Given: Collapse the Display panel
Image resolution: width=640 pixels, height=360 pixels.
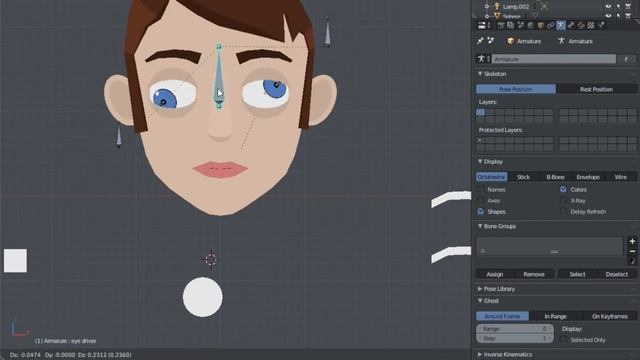Looking at the screenshot, I should pyautogui.click(x=480, y=162).
